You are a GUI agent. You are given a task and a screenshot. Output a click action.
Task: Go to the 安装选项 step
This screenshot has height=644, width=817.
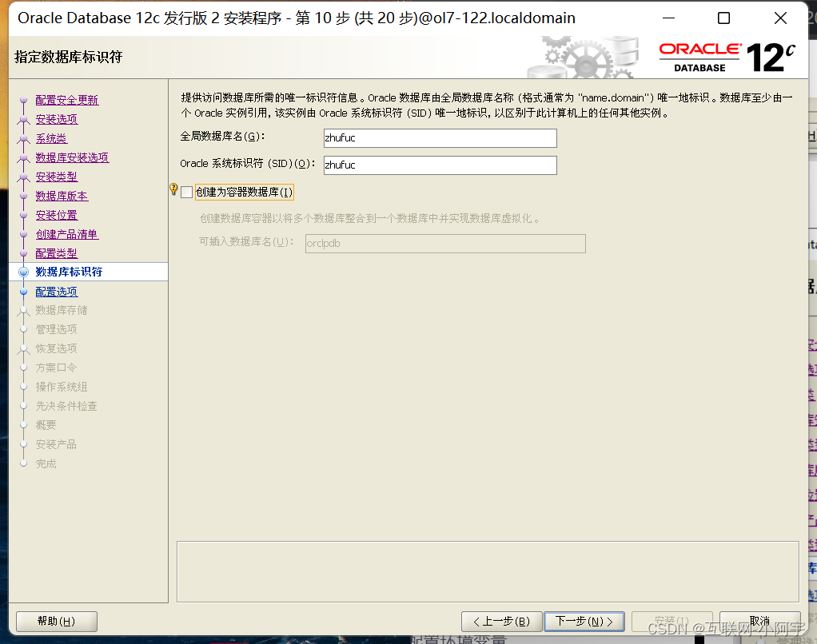tap(56, 119)
